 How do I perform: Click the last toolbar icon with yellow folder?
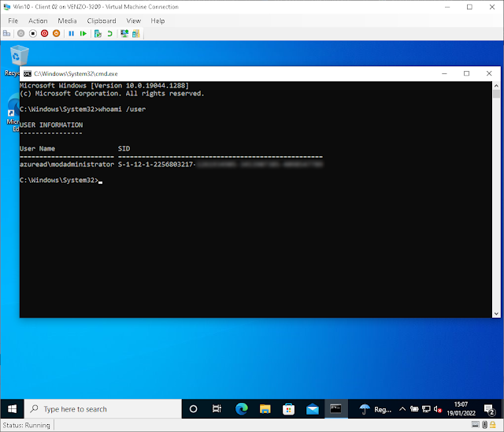136,33
